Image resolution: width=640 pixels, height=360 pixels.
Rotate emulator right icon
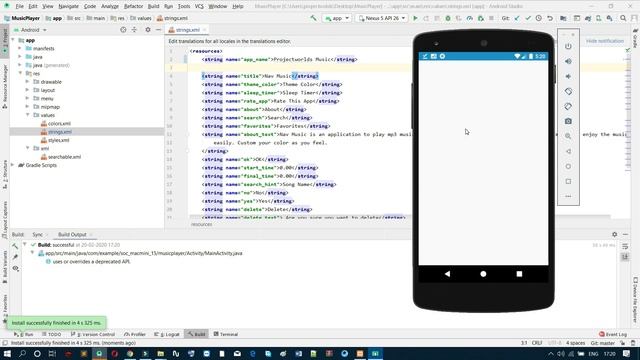568,107
